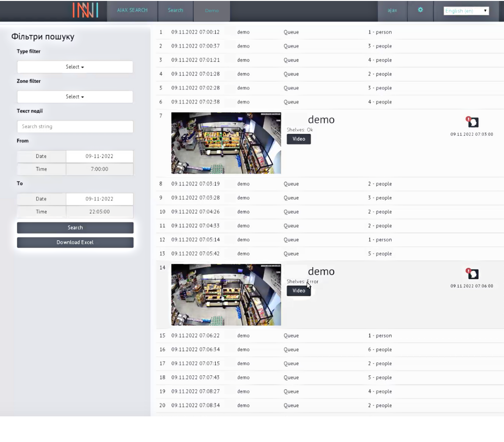Select the row 16 queue event with 6 people

pos(291,350)
